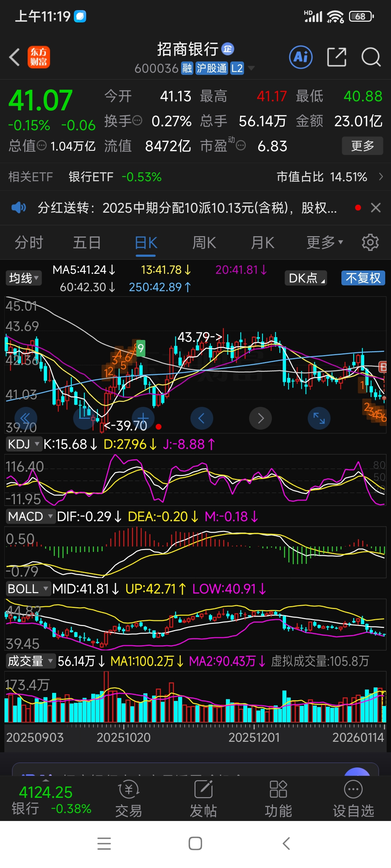Tap the 最高 41.17 value
This screenshot has width=391, height=868.
272,96
